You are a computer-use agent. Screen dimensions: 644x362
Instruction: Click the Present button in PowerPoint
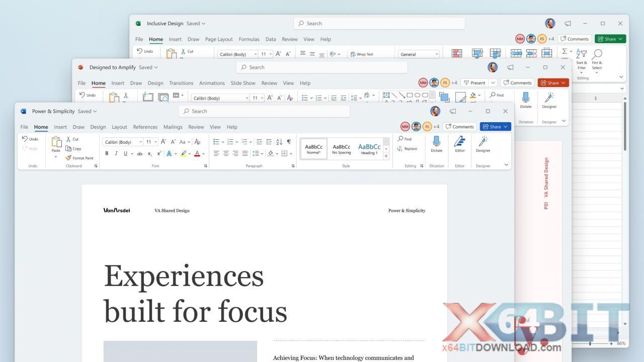click(x=474, y=82)
